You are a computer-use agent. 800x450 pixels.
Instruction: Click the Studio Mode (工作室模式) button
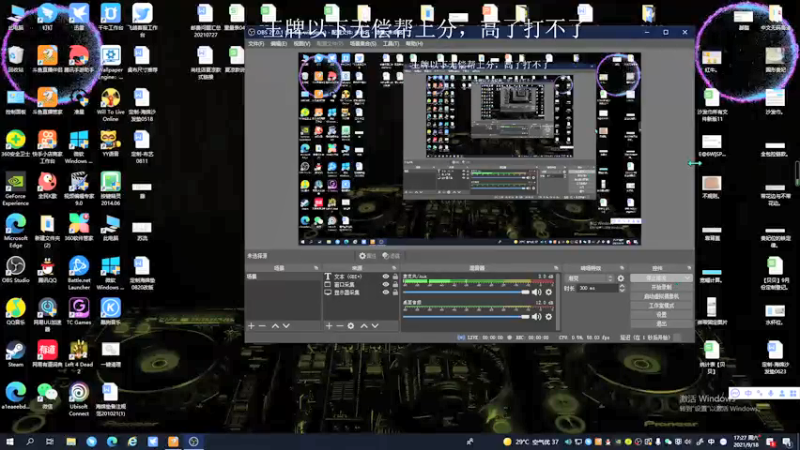coord(661,306)
